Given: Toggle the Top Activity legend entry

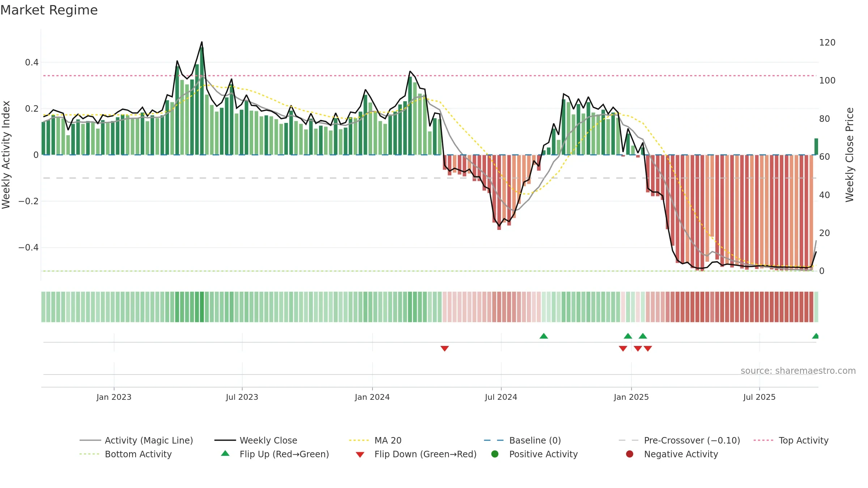Looking at the screenshot, I should (791, 440).
